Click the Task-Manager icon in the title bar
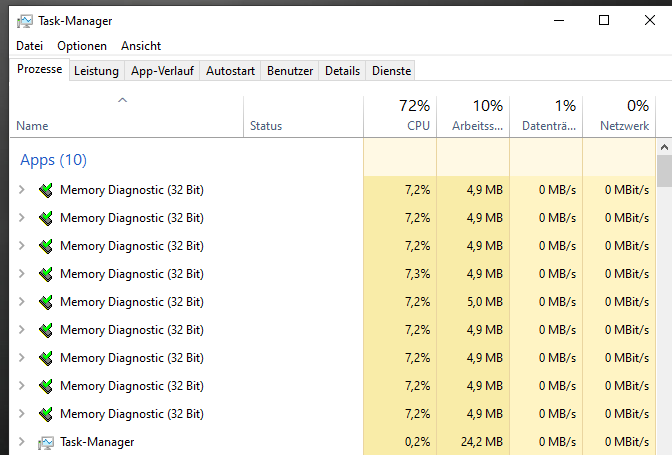 [x=25, y=21]
